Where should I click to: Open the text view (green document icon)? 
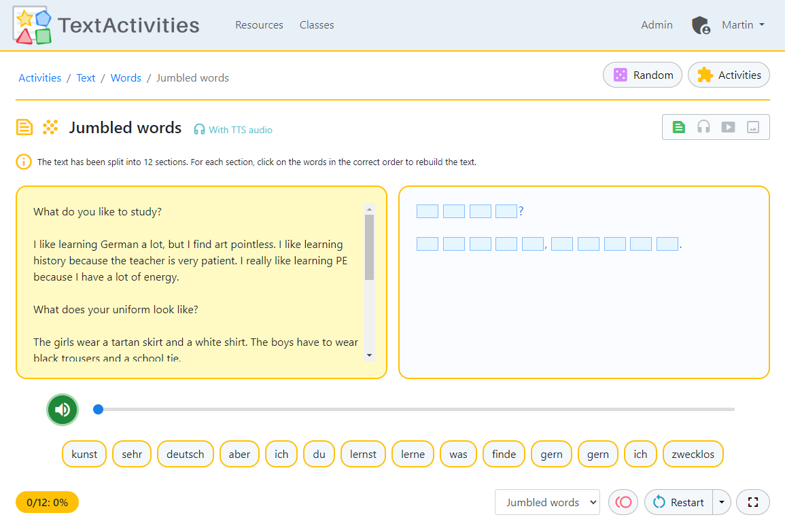pyautogui.click(x=678, y=126)
